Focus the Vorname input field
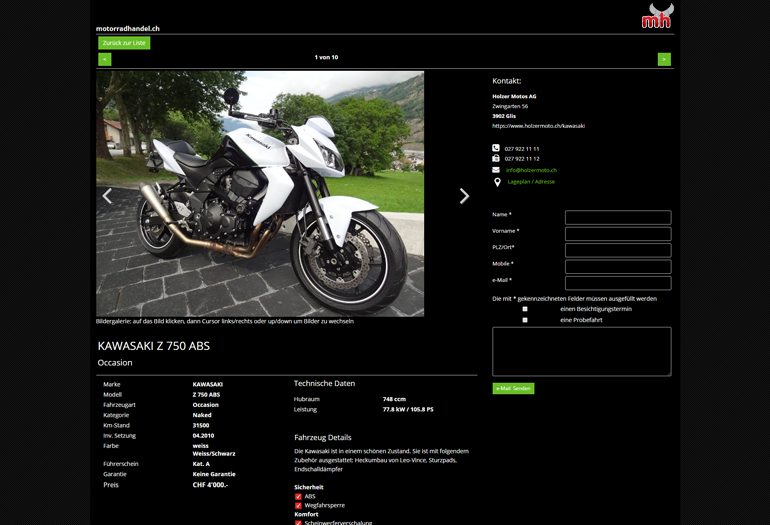The height and width of the screenshot is (525, 770). (x=618, y=234)
